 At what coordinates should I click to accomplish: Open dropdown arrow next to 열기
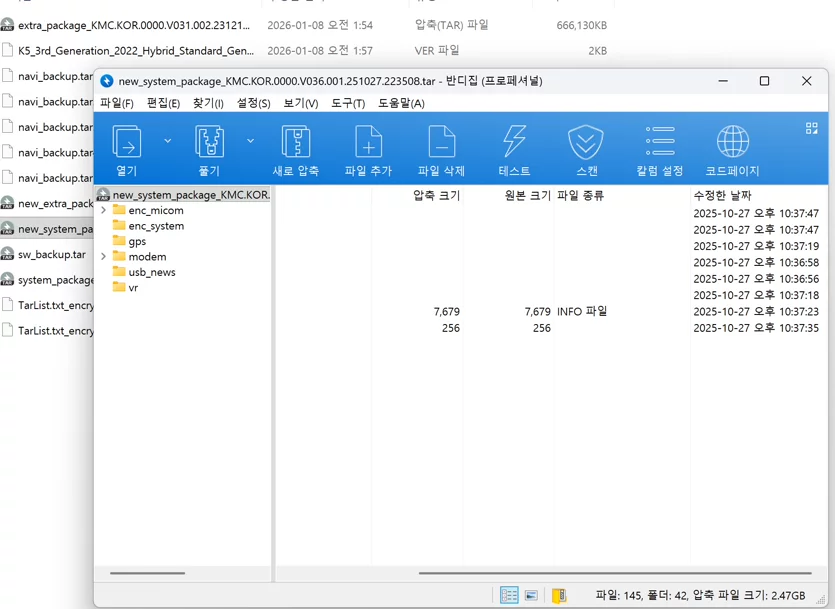click(168, 141)
